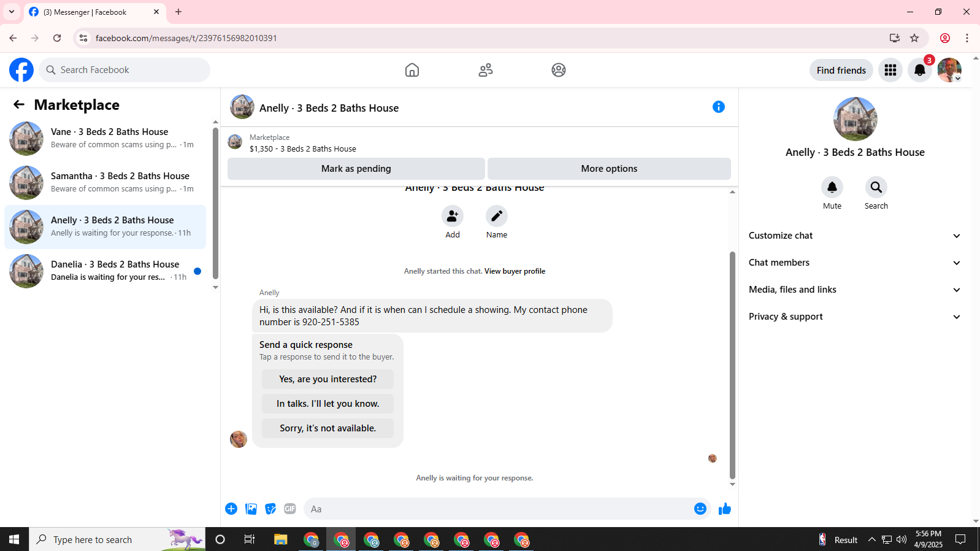Click Mark as pending button

(356, 169)
